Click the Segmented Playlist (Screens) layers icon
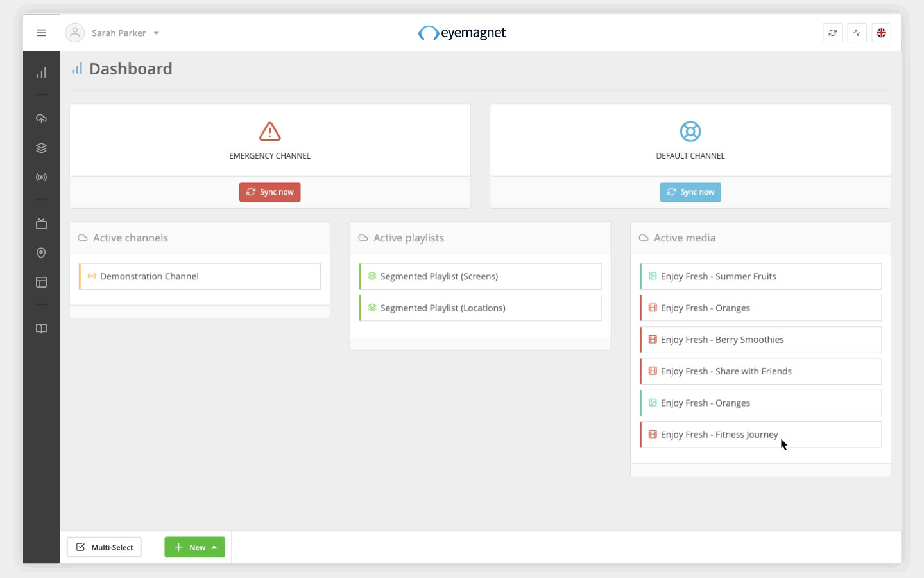 [372, 276]
